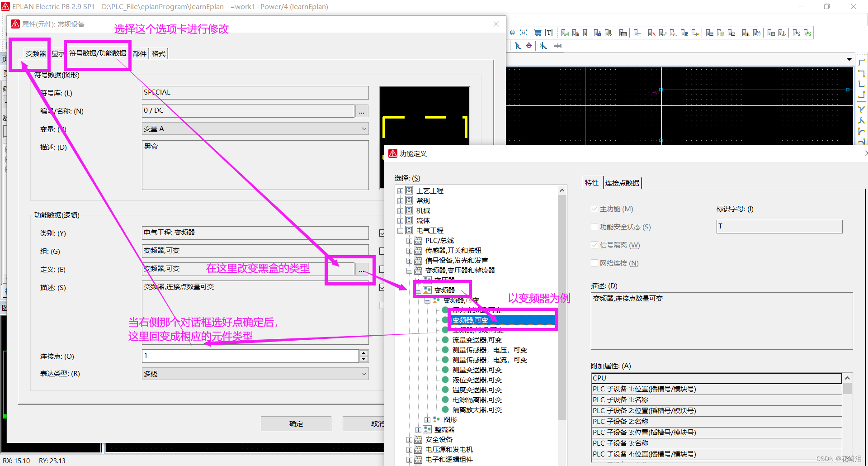Select the T-node downward connection symbol
Screen dimensions: 868x466
coord(862,109)
